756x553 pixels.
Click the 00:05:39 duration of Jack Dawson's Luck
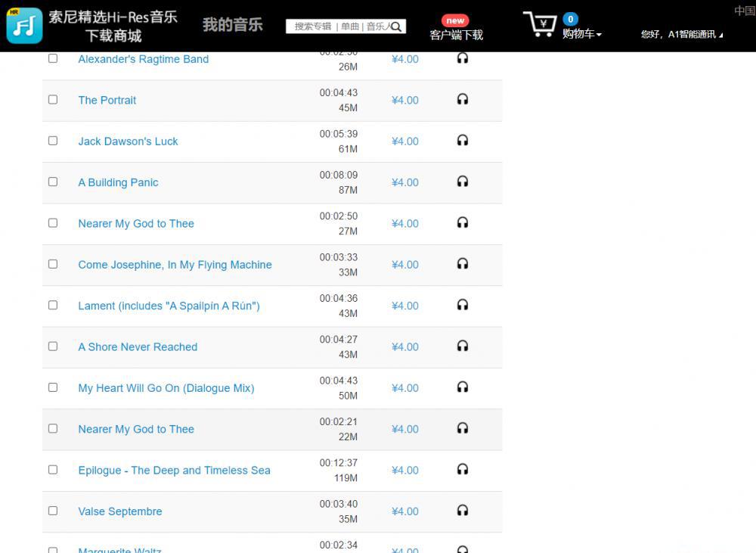tap(339, 134)
